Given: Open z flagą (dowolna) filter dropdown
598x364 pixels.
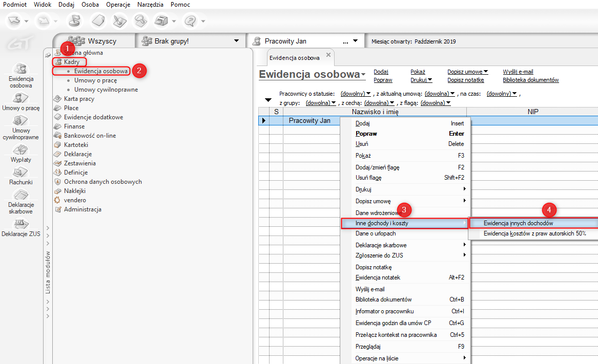Looking at the screenshot, I should click(436, 103).
